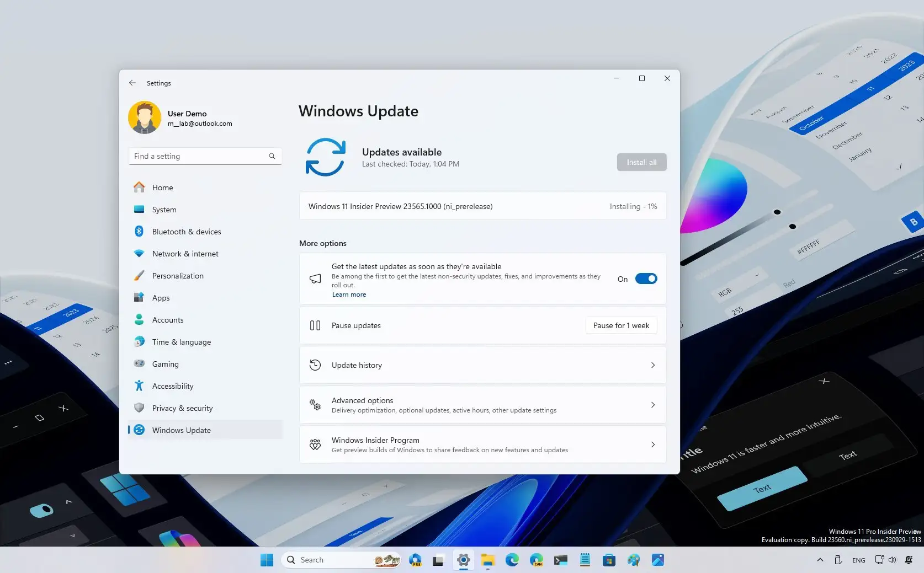Click the Update history clock icon
This screenshot has height=573, width=924.
315,365
